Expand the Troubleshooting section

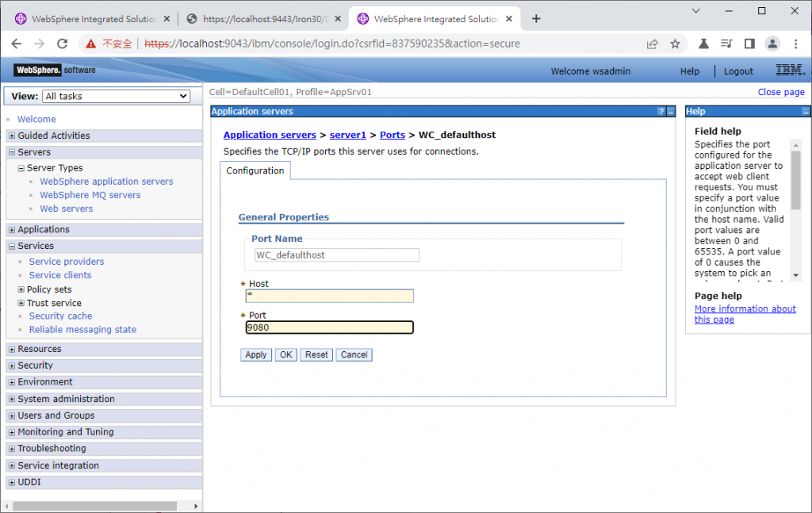[x=12, y=449]
